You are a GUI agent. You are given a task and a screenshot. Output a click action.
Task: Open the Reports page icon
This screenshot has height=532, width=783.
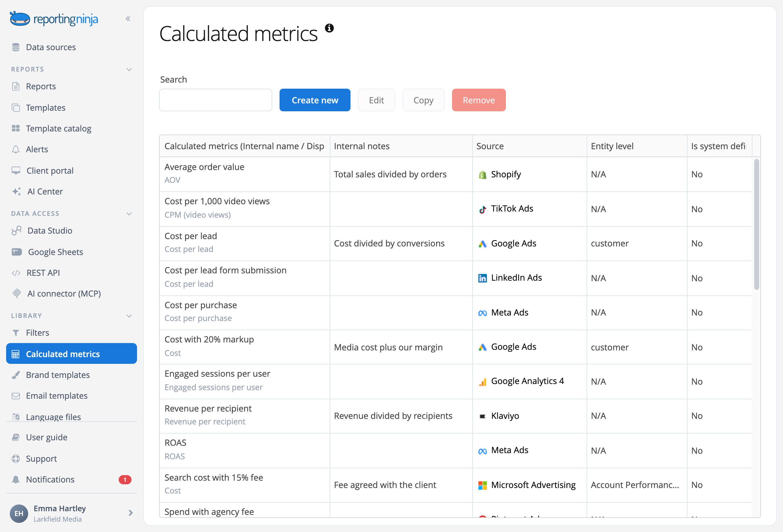pos(16,86)
